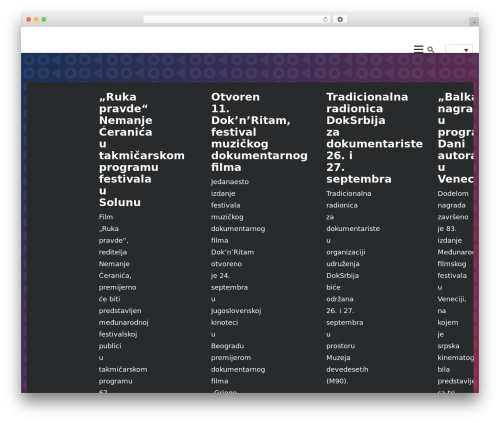
Task: Click excerpt text "Muzeja devedesetih"
Action: (x=347, y=363)
